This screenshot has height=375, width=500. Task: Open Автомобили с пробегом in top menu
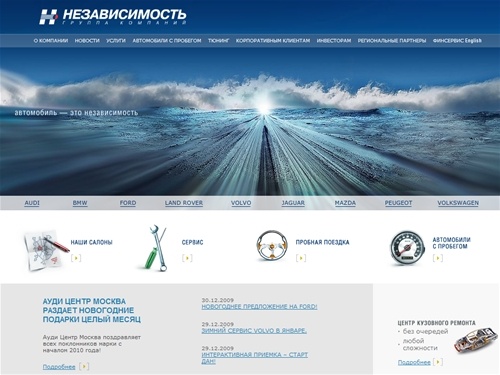[167, 41]
